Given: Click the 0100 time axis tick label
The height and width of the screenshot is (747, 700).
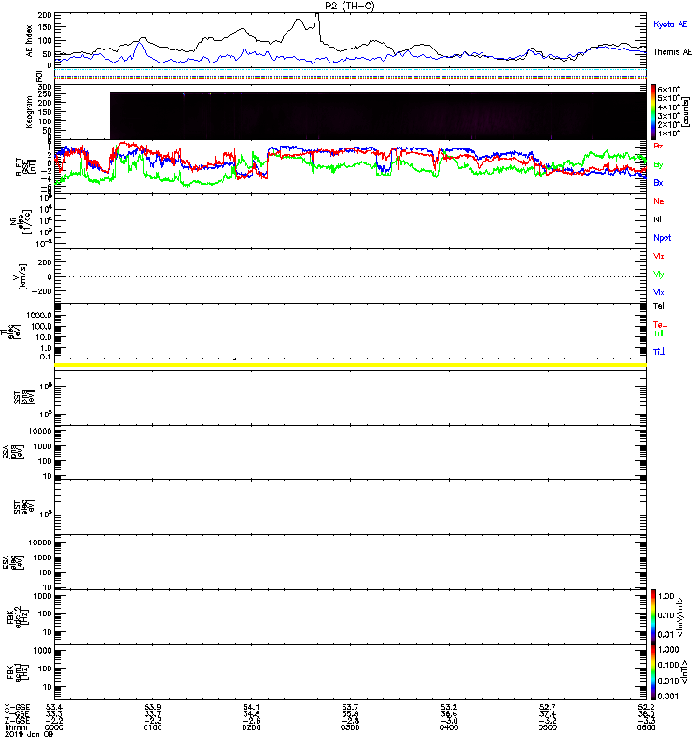Looking at the screenshot, I should [152, 727].
